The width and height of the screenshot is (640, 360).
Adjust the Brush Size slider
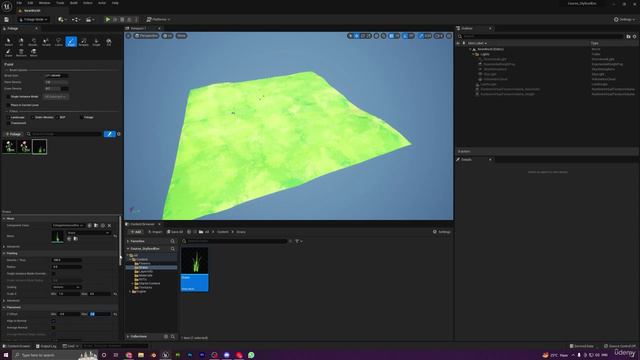[x=56, y=76]
